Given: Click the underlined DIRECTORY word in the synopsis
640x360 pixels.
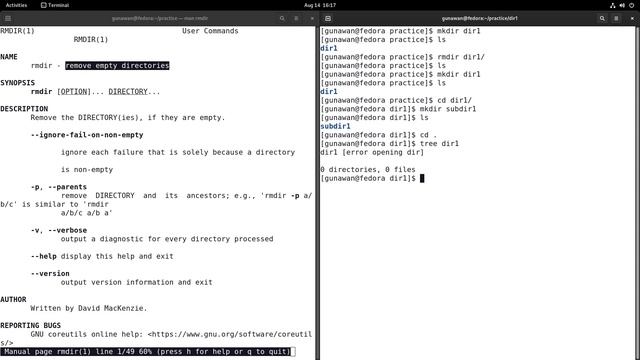Looking at the screenshot, I should click(128, 91).
